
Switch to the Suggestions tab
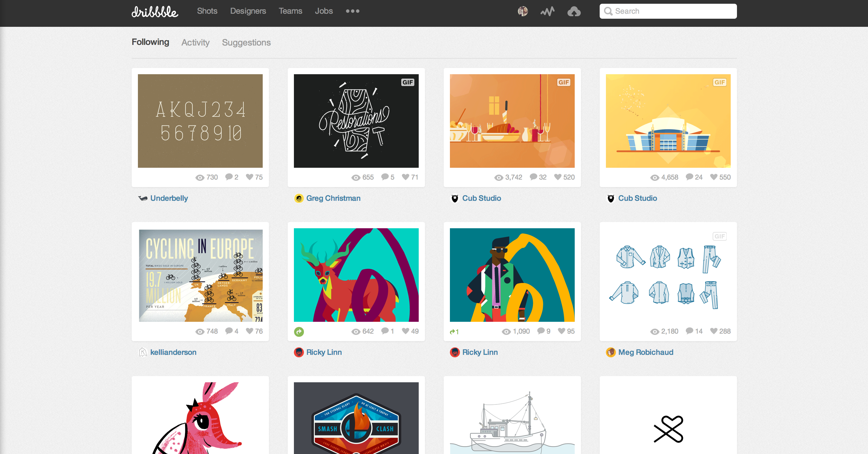tap(247, 42)
